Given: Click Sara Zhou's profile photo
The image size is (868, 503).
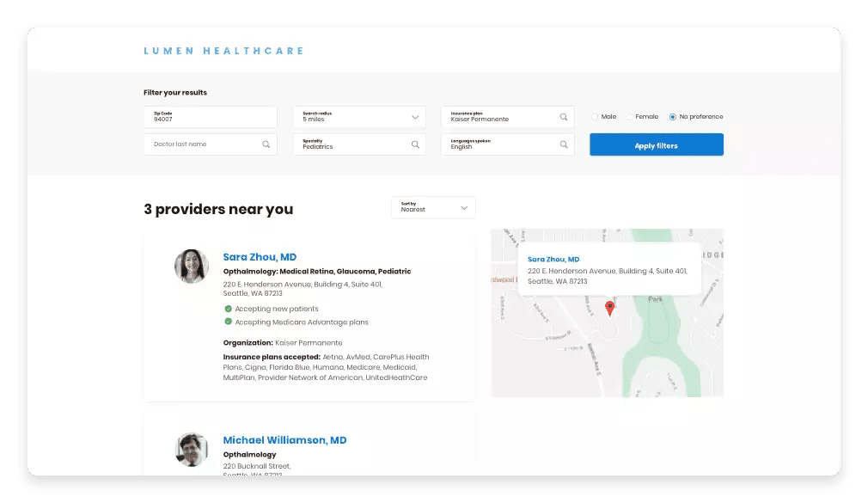Looking at the screenshot, I should pos(192,267).
